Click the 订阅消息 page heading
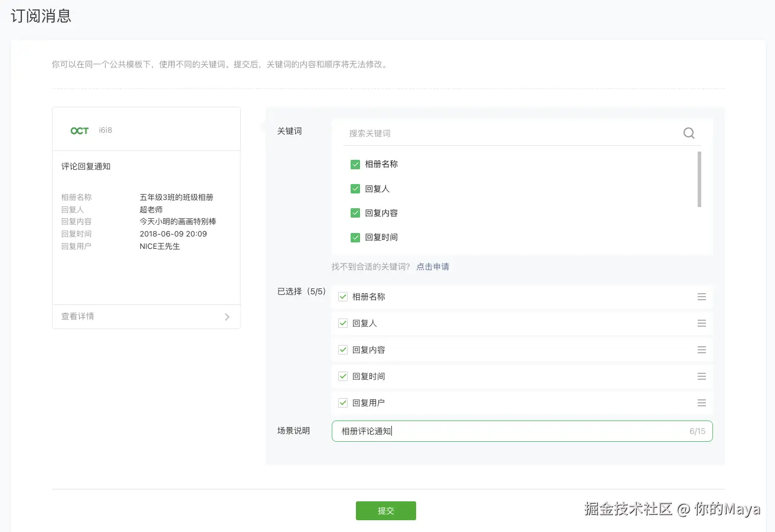The image size is (775, 532). click(x=41, y=16)
